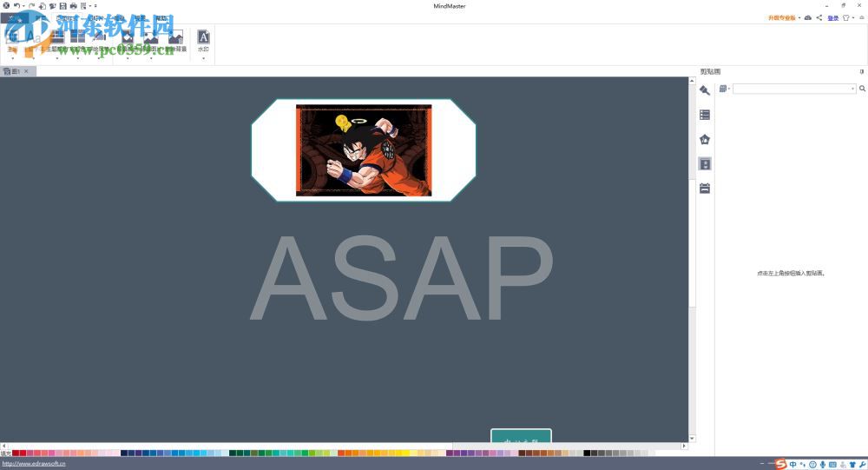Open the task calendar panel in sidebar

coord(705,189)
